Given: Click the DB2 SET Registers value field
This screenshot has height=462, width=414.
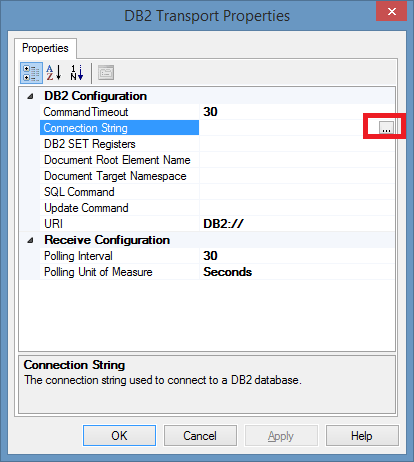Looking at the screenshot, I should (x=297, y=144).
